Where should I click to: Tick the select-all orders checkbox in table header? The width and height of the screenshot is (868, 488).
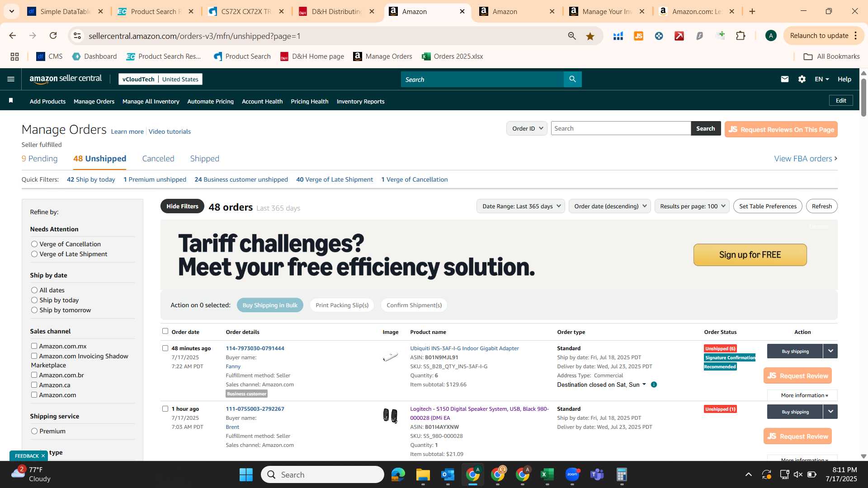[165, 331]
